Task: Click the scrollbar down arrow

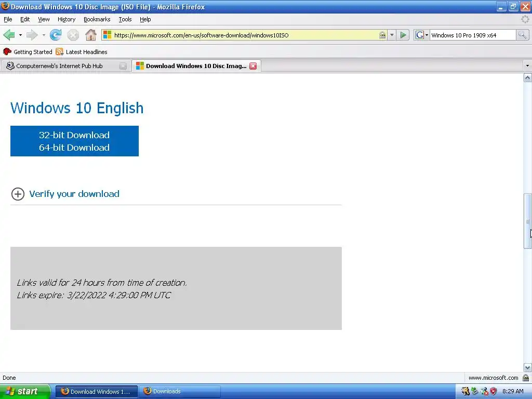Action: (528, 367)
